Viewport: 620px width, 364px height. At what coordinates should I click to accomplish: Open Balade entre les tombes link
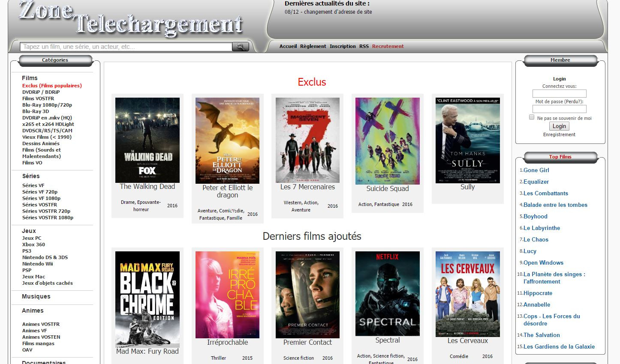pyautogui.click(x=555, y=205)
